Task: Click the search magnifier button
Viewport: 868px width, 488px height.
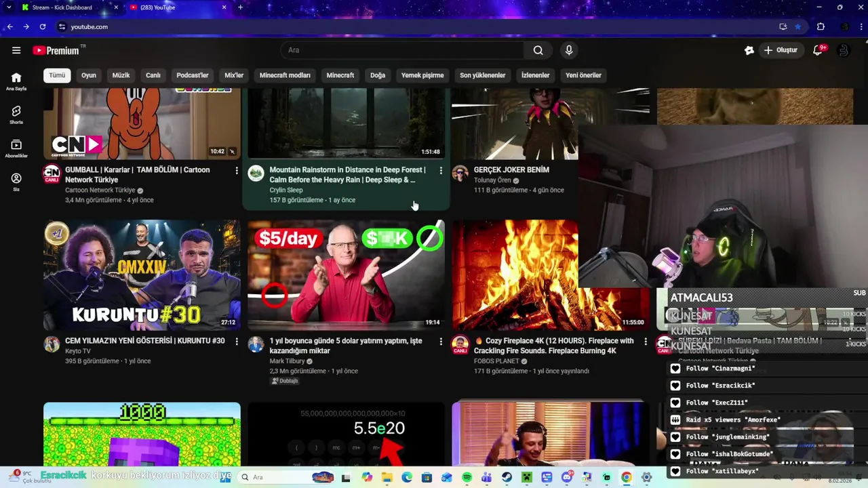Action: click(x=538, y=50)
